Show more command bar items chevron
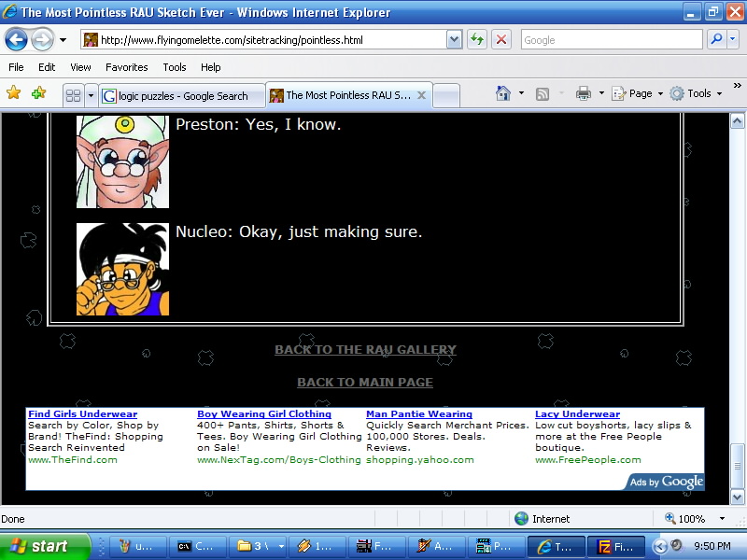 [x=737, y=86]
